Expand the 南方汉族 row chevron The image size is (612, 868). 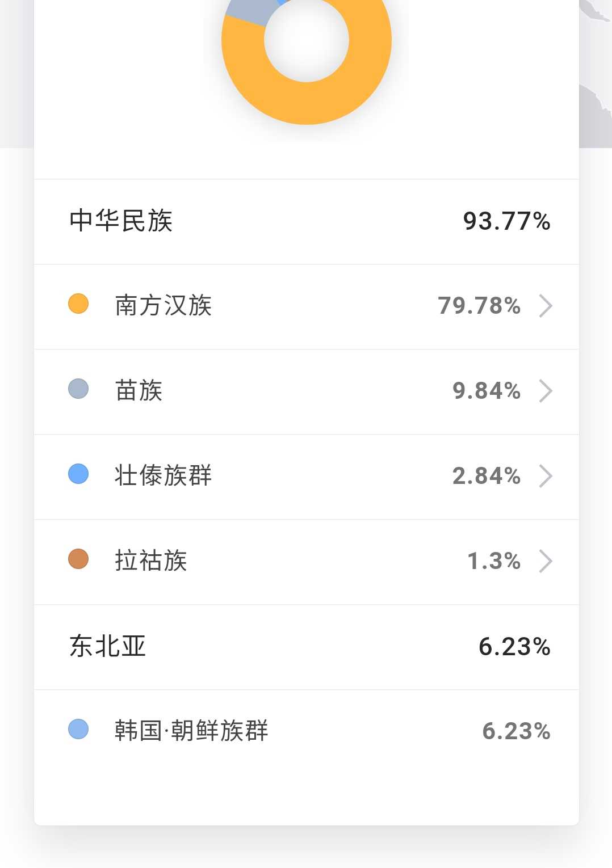pos(546,306)
